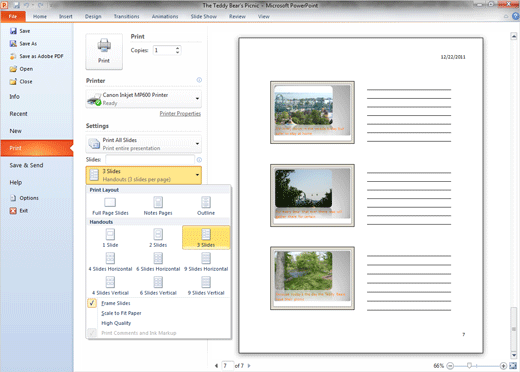Choose 2 Slides handout
Screen dimensions: 520x372
point(158,237)
